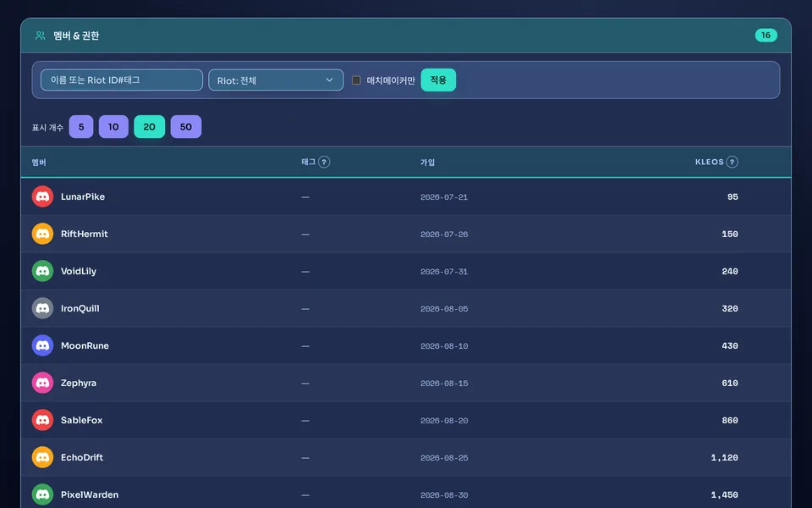The image size is (812, 508).
Task: Click the KLEOS value 610
Action: [x=730, y=383]
